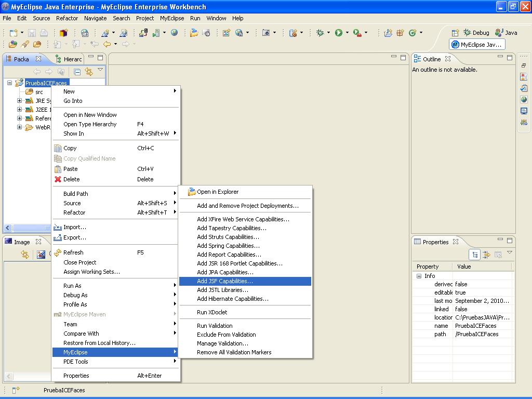This screenshot has width=532, height=399.
Task: Choose Open in Explorer from submenu
Action: (x=245, y=192)
